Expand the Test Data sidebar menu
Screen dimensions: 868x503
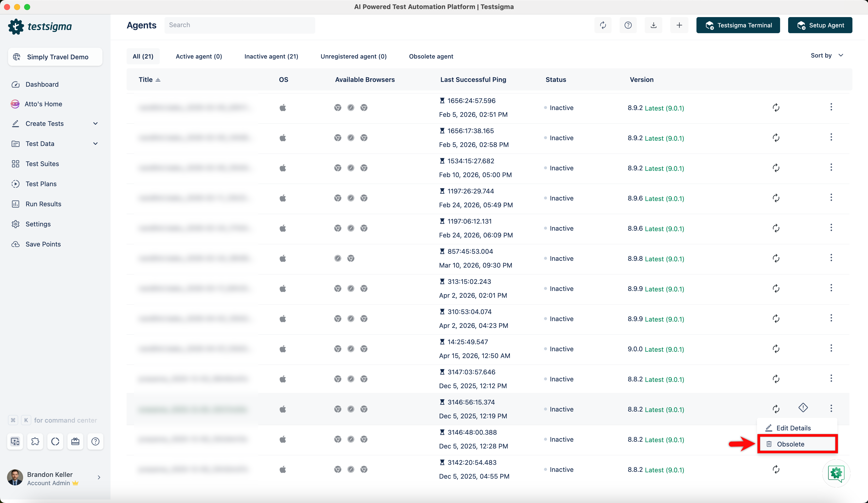tap(95, 144)
